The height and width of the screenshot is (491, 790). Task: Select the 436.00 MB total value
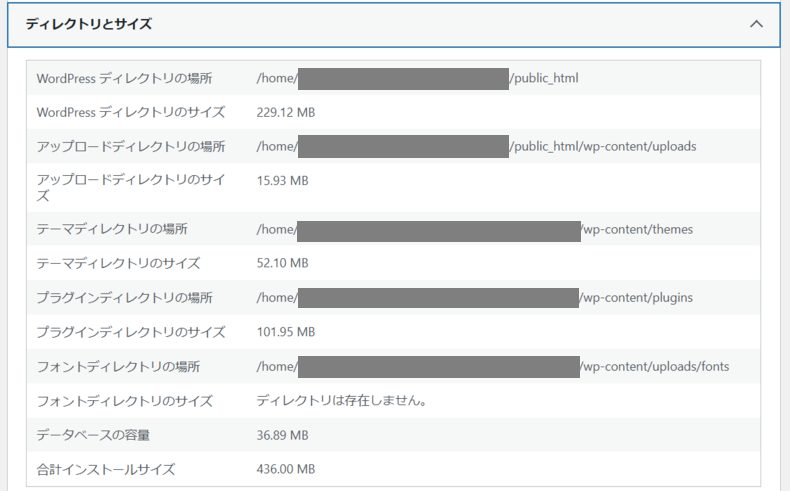click(286, 469)
